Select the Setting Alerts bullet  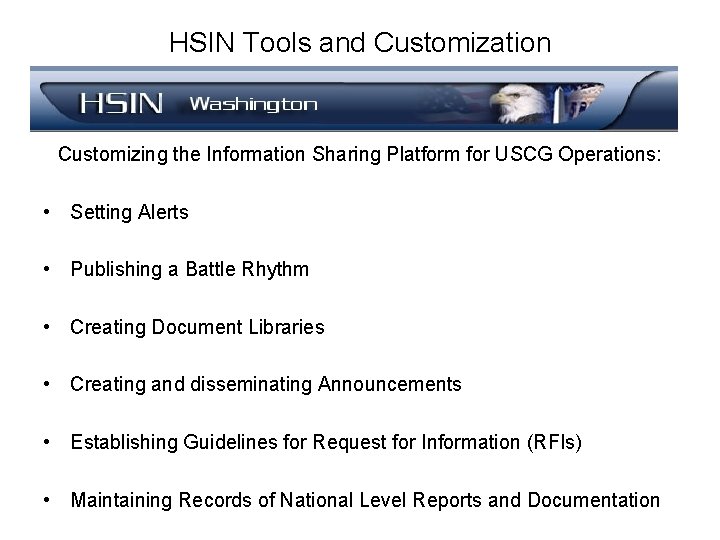pyautogui.click(x=129, y=213)
